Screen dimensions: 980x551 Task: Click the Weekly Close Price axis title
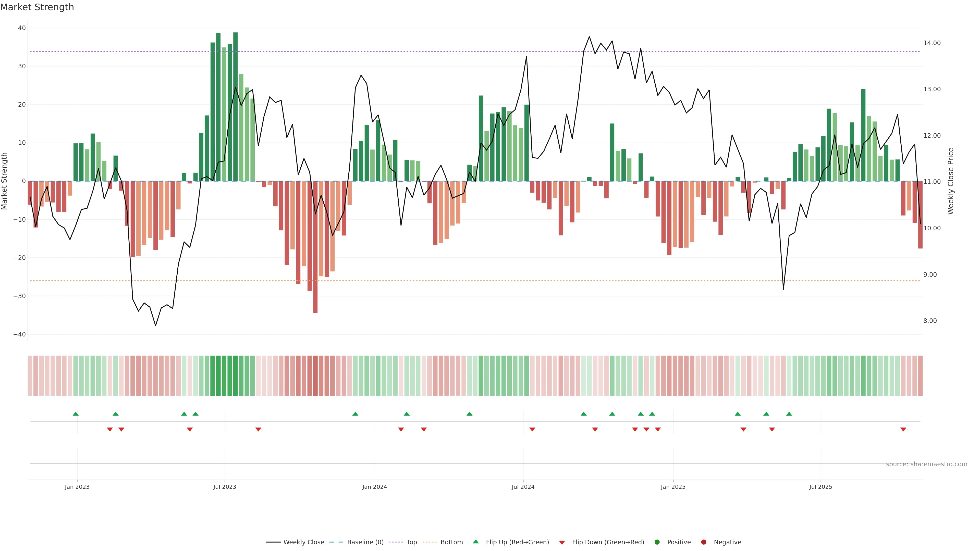pos(951,181)
